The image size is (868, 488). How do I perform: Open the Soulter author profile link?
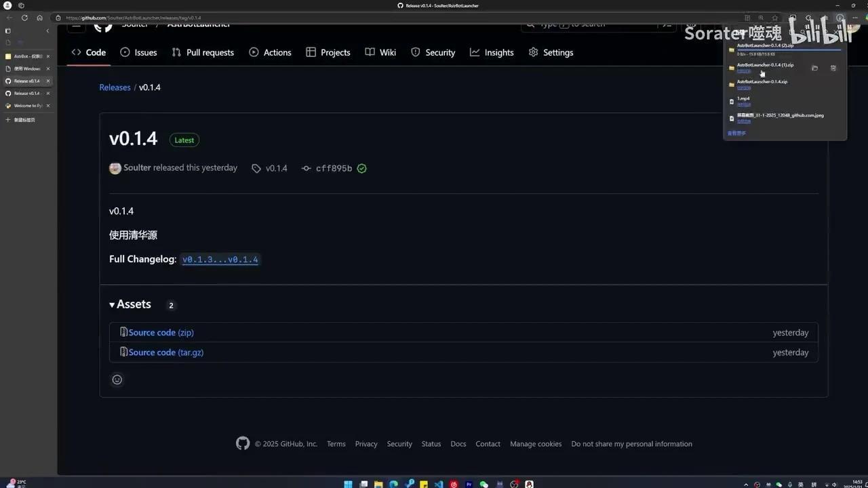pyautogui.click(x=137, y=167)
